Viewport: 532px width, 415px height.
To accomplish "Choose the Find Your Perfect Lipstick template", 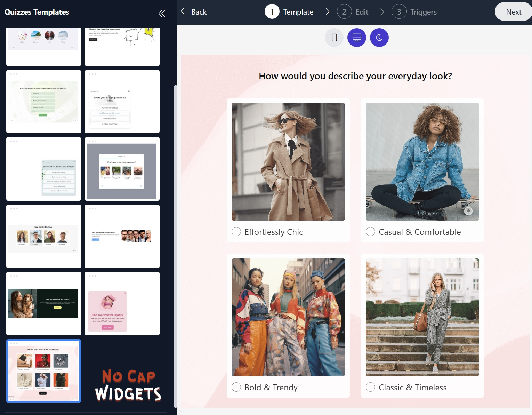I will (122, 303).
